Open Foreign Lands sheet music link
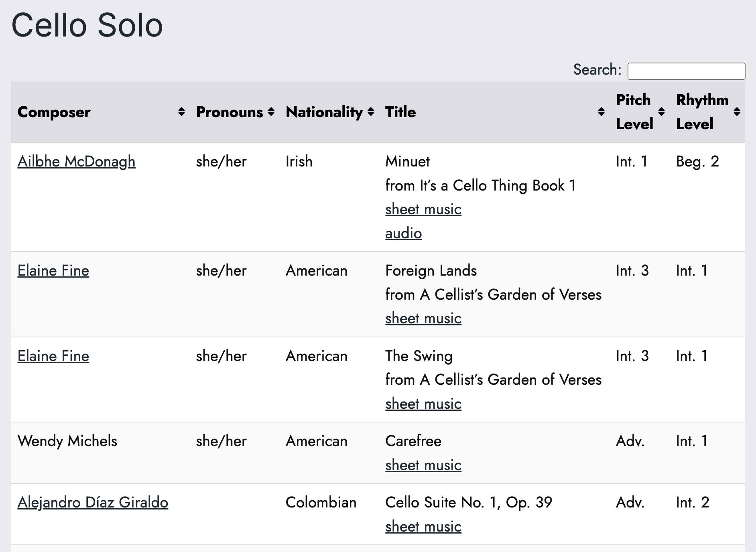This screenshot has height=552, width=756. 423,319
